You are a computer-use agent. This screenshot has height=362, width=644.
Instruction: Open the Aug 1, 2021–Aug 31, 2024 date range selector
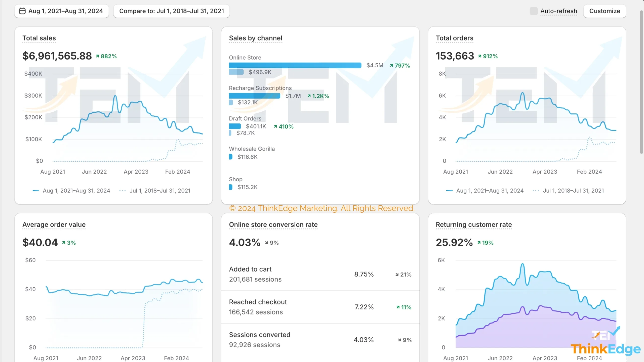coord(61,11)
